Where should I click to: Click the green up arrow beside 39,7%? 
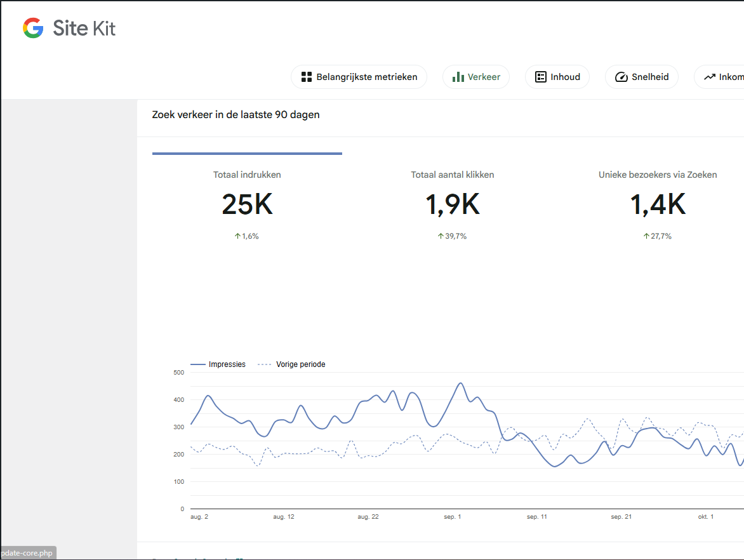(441, 236)
